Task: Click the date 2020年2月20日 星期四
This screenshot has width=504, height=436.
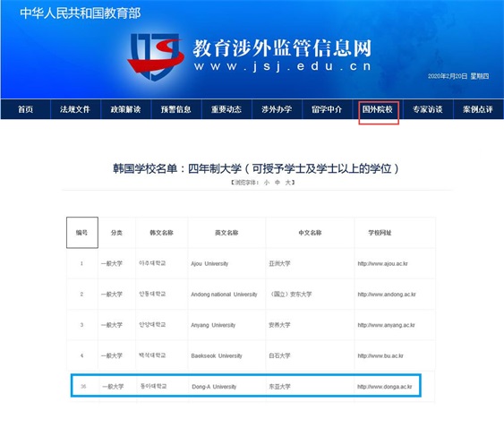Action: click(458, 76)
